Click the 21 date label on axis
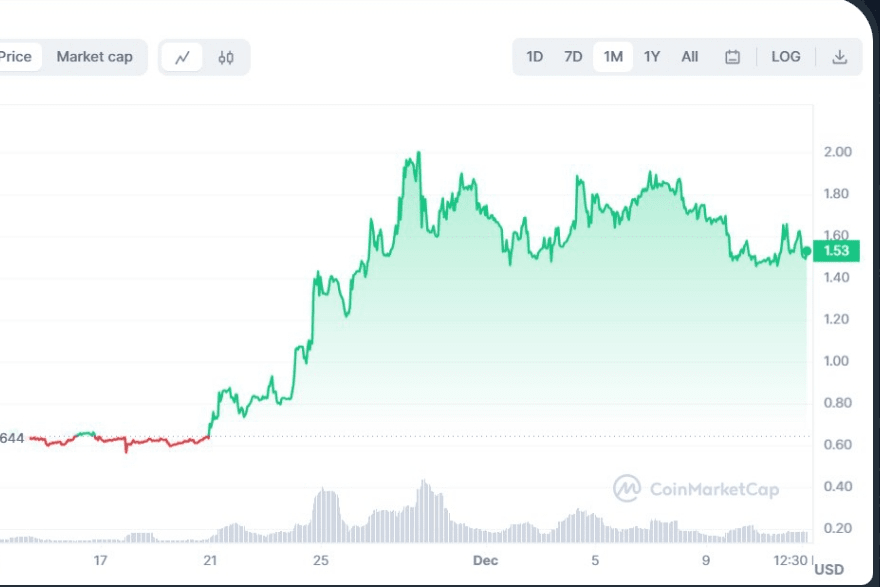 click(210, 560)
